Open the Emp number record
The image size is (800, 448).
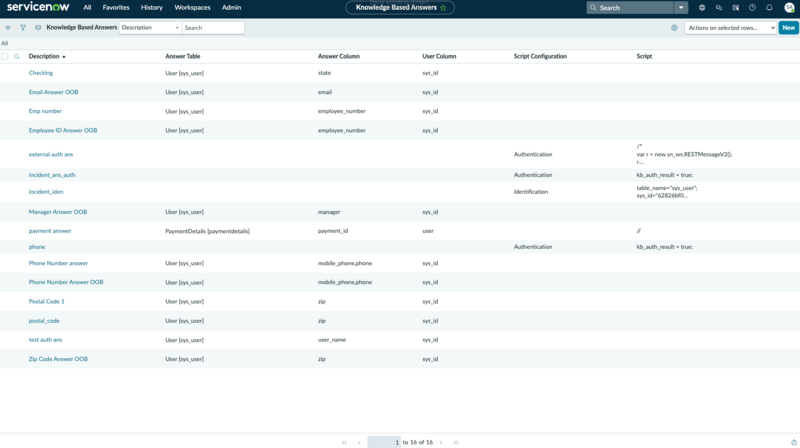coord(45,111)
